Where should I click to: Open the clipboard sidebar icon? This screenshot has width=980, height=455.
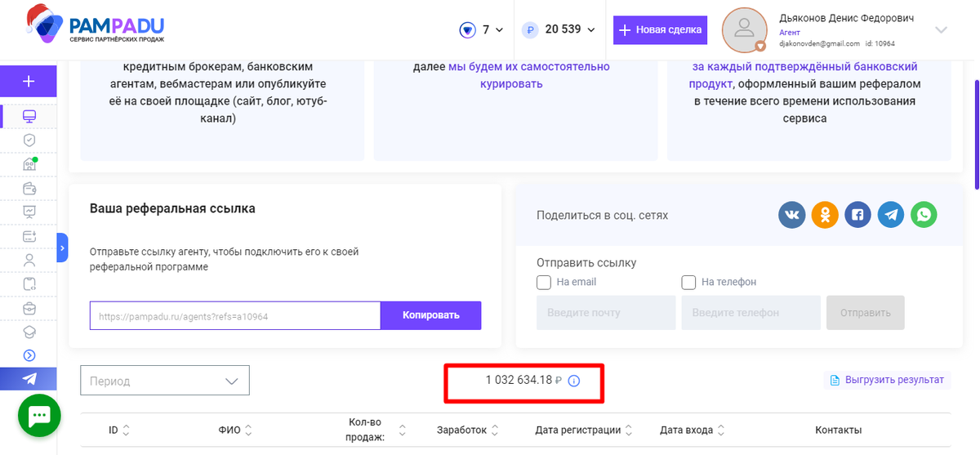(x=29, y=284)
